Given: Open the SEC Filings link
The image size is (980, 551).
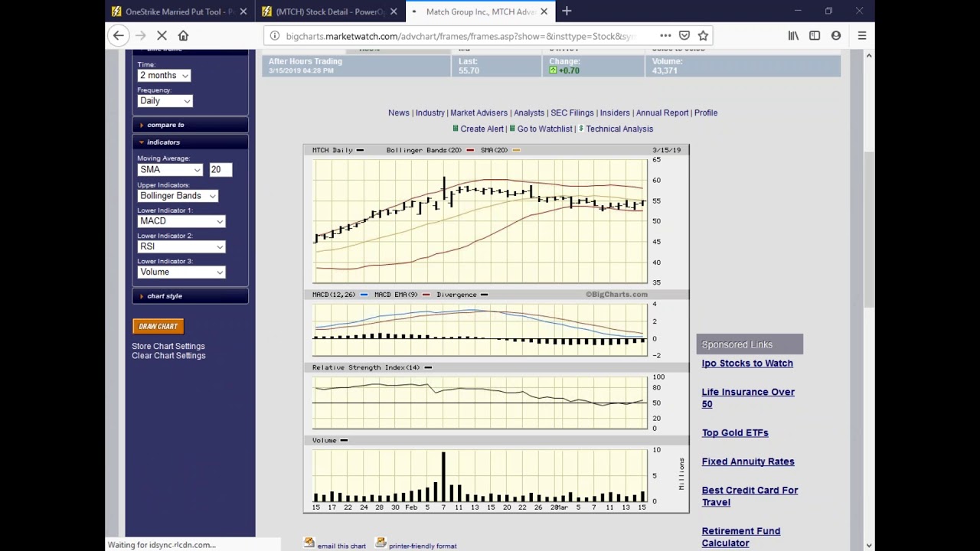Looking at the screenshot, I should (x=572, y=112).
